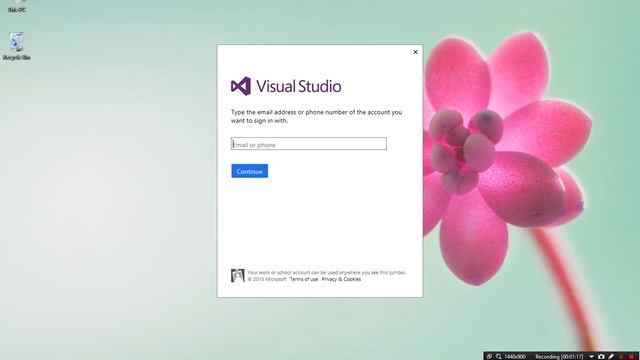Click the Visual Studio purple logo icon
Screen dimensions: 640x360
pyautogui.click(x=241, y=86)
